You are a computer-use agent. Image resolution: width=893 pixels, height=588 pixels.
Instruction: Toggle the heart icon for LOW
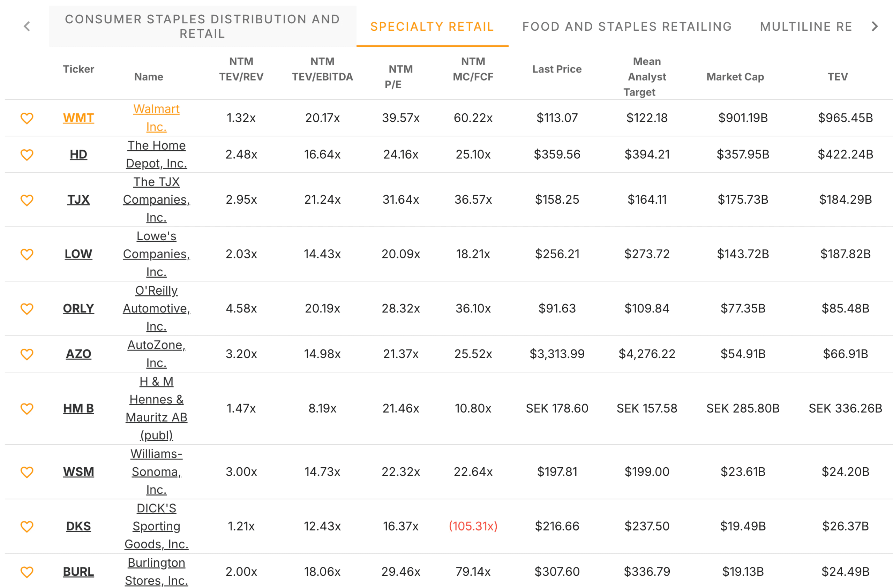(27, 254)
